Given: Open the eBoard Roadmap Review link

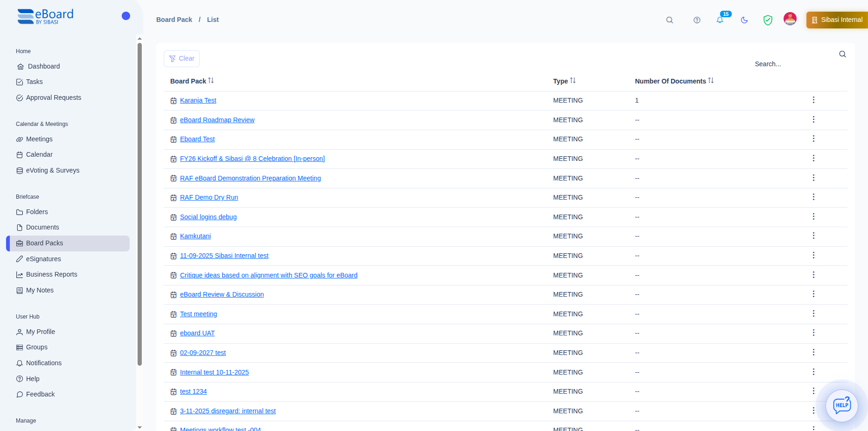Looking at the screenshot, I should point(217,120).
